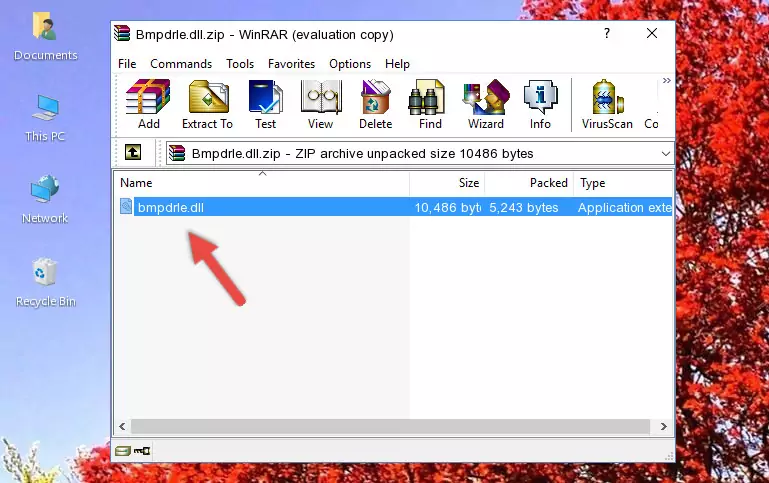Click the bmpdrle.dll file icon
Viewport: 769px width, 483px height.
click(x=126, y=206)
